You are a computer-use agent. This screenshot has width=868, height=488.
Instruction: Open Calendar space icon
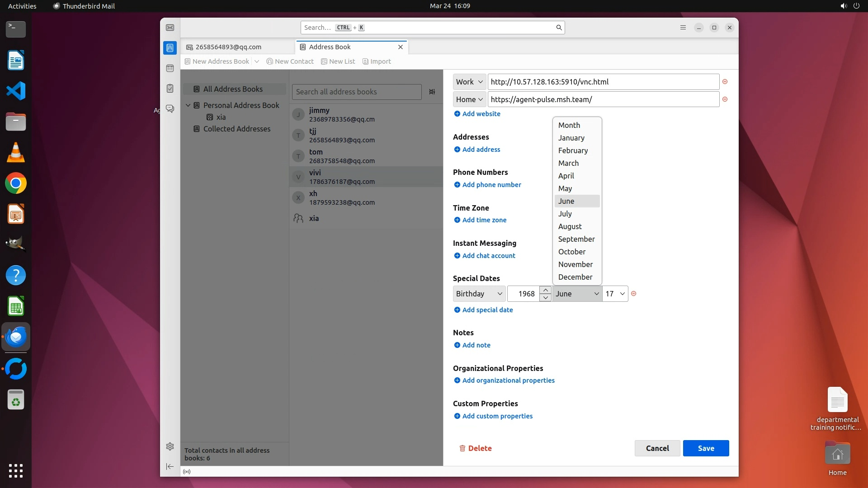170,68
